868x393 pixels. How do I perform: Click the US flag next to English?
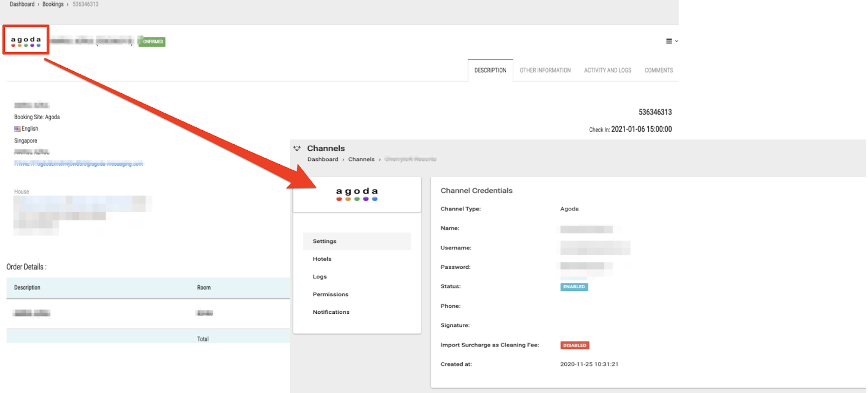[17, 129]
